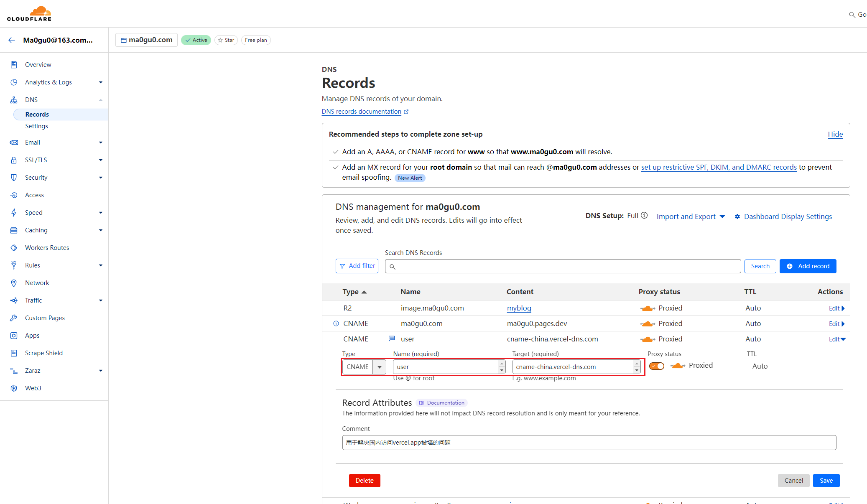Open the Import and Export dropdown
The image size is (867, 504).
(691, 216)
